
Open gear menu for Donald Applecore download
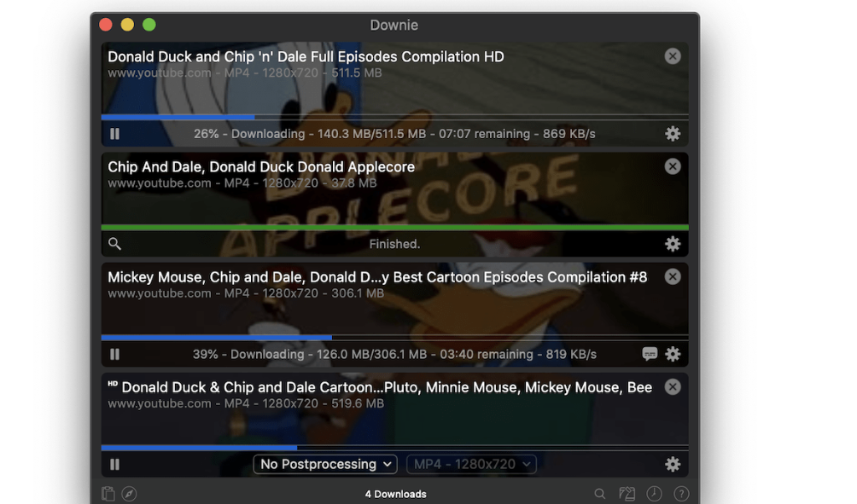pyautogui.click(x=673, y=244)
